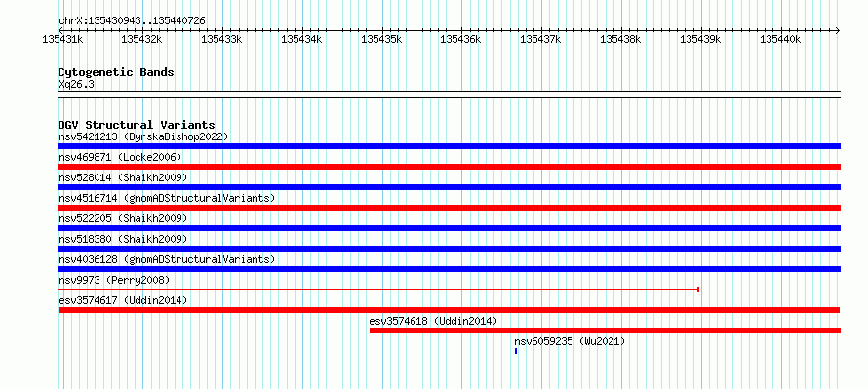The height and width of the screenshot is (389, 868).
Task: Click the small blue mark of nsv6059235
Action: [516, 351]
